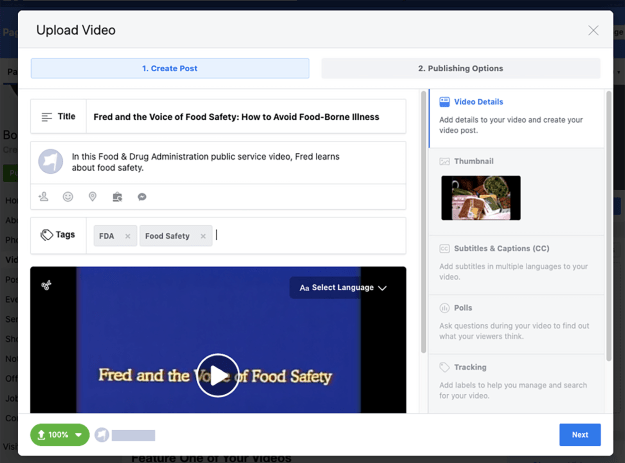The width and height of the screenshot is (625, 463).
Task: Click the Title field lines icon
Action: [47, 117]
